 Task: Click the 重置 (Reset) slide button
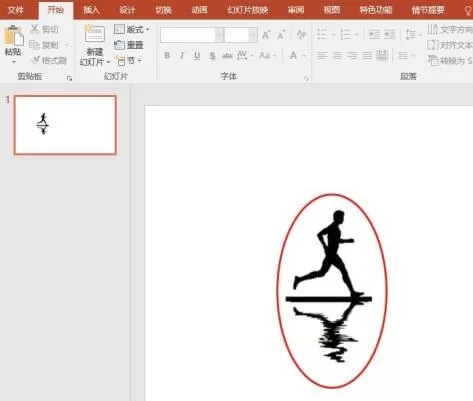(129, 45)
